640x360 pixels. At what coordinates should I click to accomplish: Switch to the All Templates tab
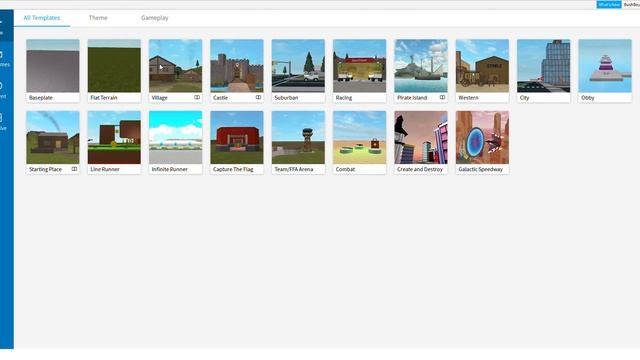tap(42, 18)
